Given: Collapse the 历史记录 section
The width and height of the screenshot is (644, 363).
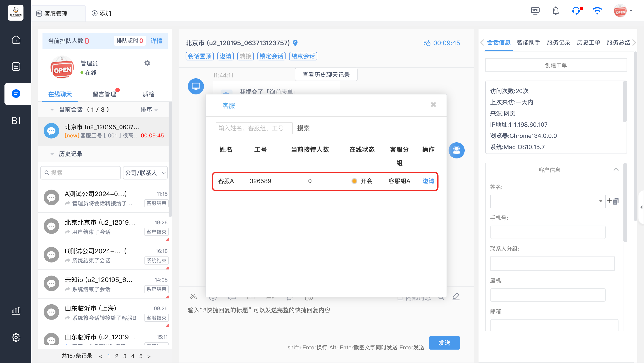Looking at the screenshot, I should (52, 154).
